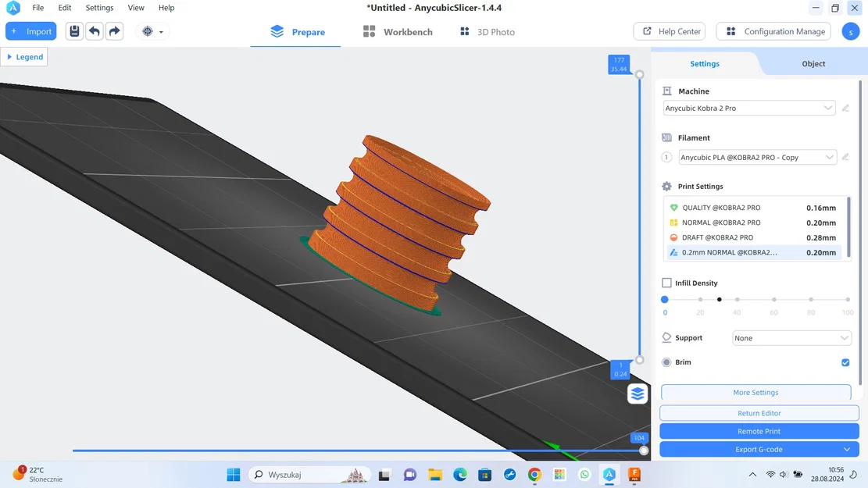Image resolution: width=868 pixels, height=488 pixels.
Task: Undo the last action
Action: (94, 31)
